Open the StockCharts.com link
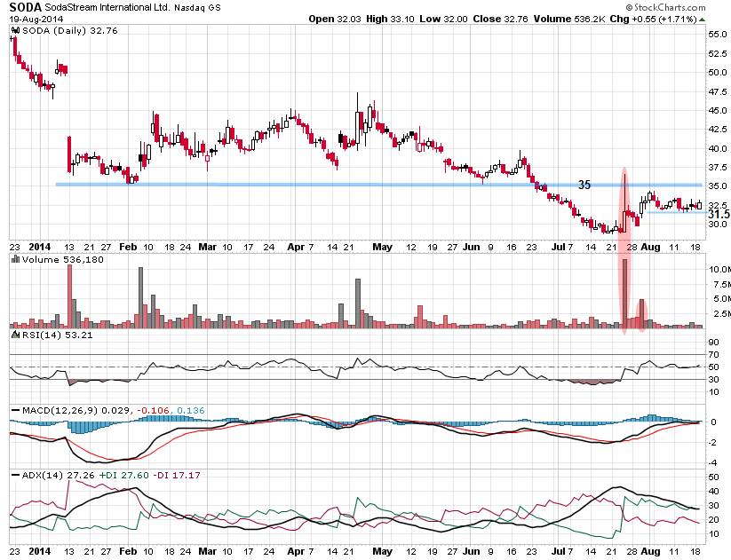Screen dimensions: 731x560 click(x=670, y=7)
